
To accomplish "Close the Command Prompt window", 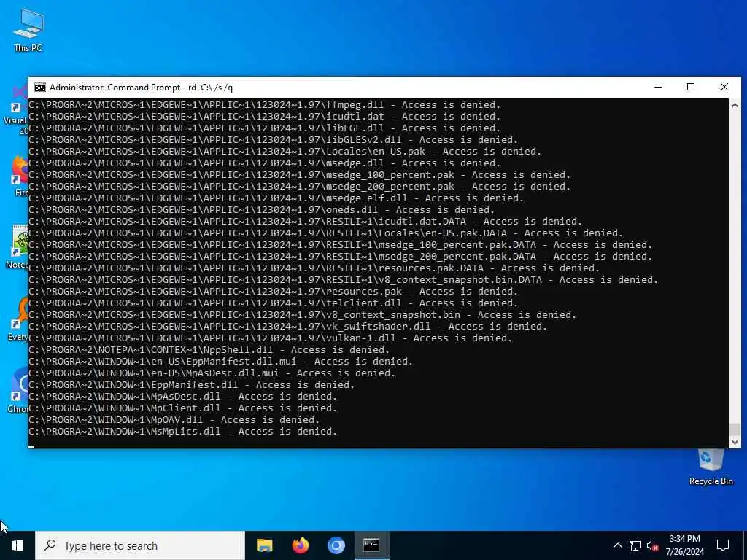I will pos(724,87).
